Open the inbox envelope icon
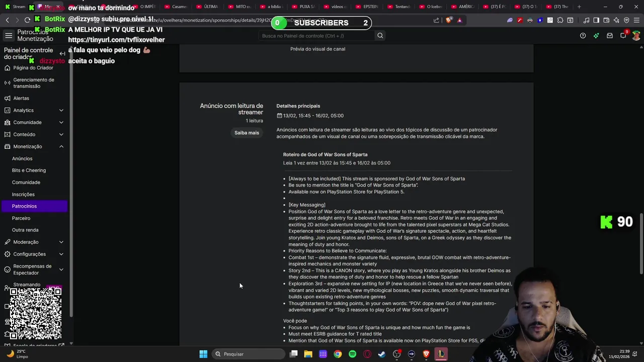 click(610, 36)
